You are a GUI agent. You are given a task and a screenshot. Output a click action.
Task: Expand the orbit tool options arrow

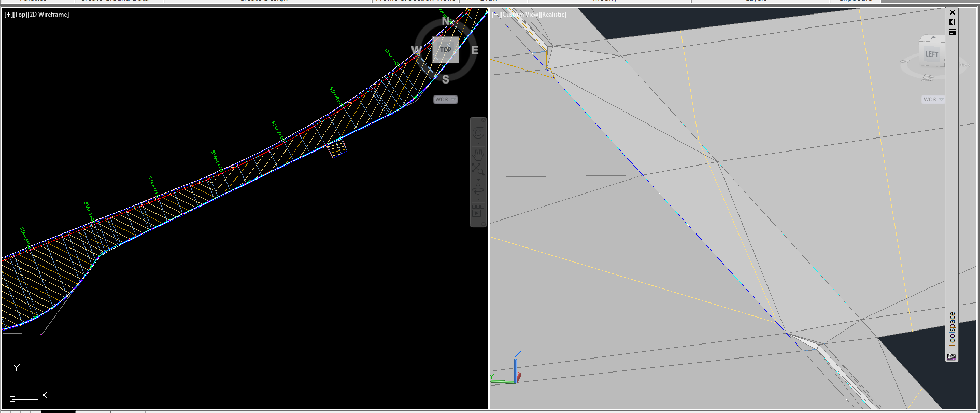(x=478, y=199)
